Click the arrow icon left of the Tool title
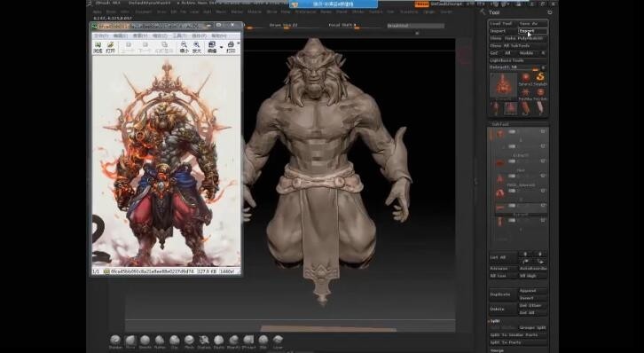This screenshot has height=353, width=644. click(483, 12)
